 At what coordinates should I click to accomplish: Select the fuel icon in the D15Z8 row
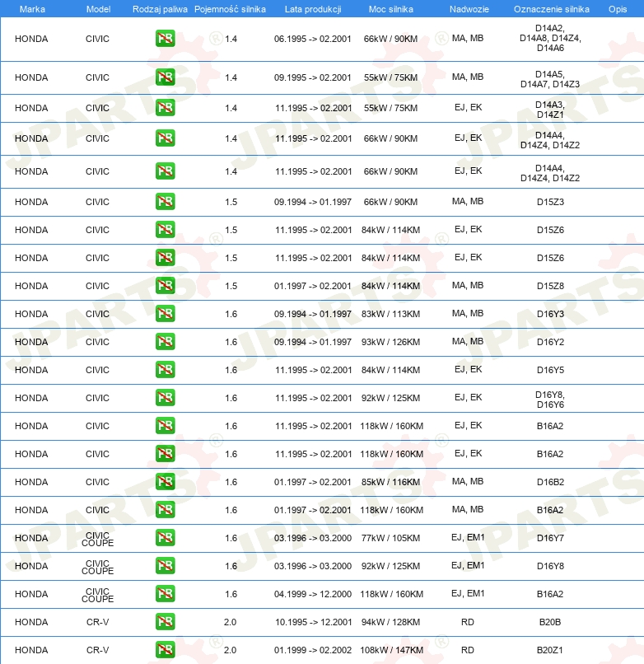click(166, 285)
